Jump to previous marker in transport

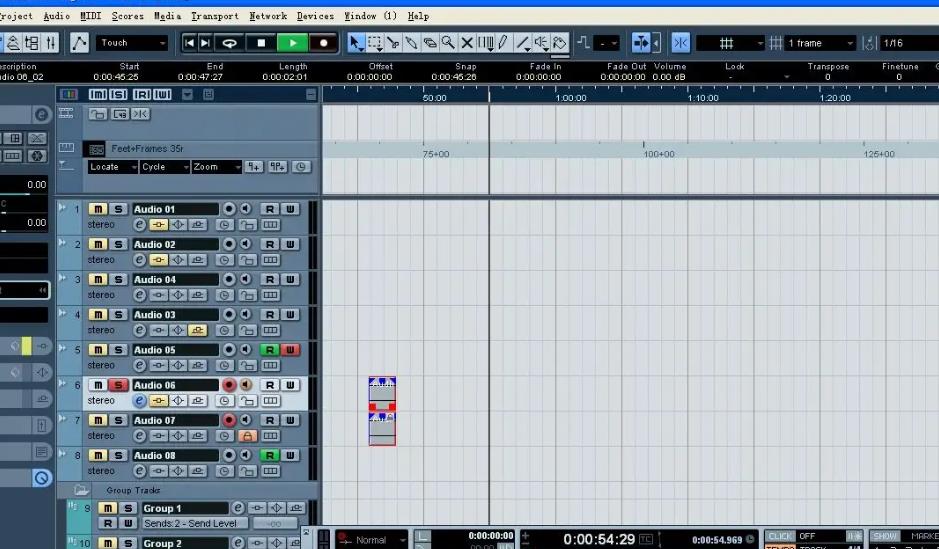(x=189, y=43)
